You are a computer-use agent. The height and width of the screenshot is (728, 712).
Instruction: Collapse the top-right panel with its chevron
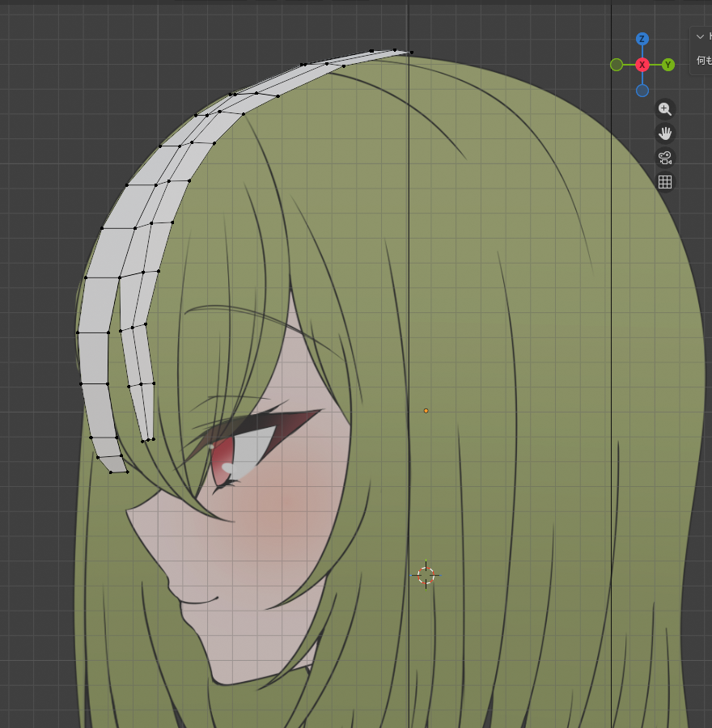[700, 37]
